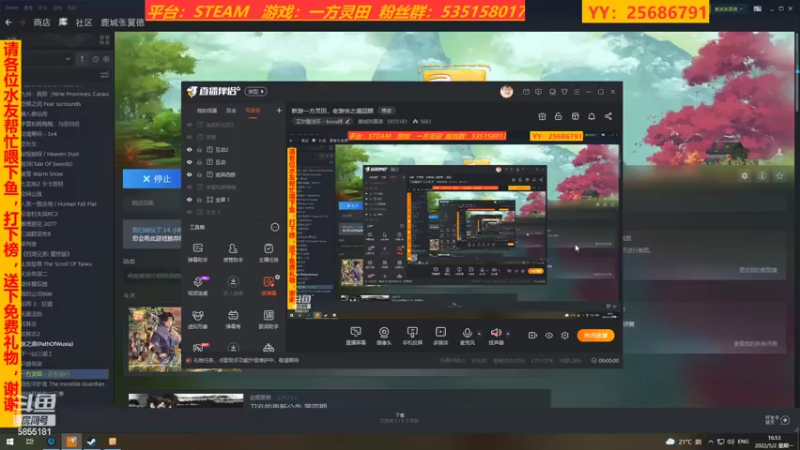This screenshot has width=800, height=450.
Task: Toggle visibility of the 互动2 source
Action: coord(189,149)
